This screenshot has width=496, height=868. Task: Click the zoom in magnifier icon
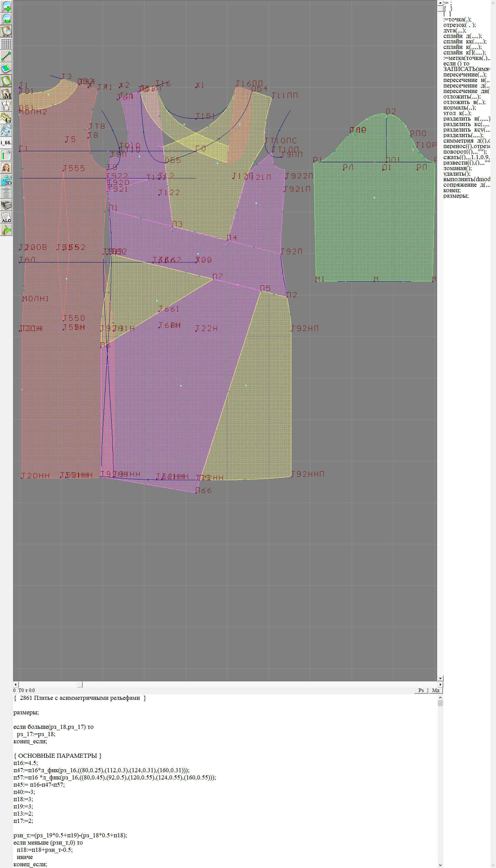[x=6, y=6]
